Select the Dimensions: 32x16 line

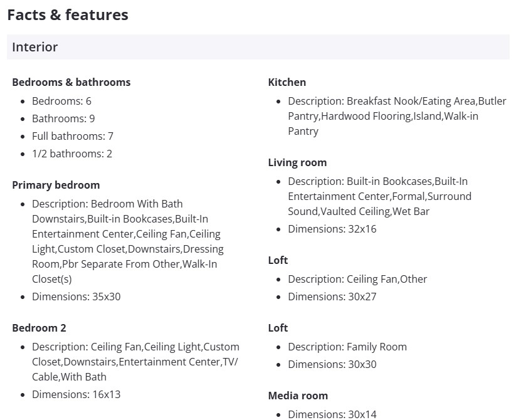(x=332, y=229)
